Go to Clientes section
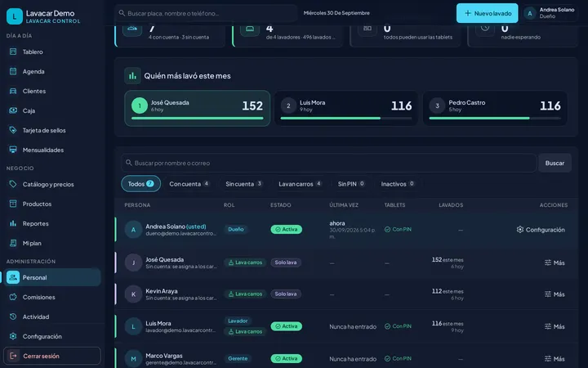 (x=52, y=91)
